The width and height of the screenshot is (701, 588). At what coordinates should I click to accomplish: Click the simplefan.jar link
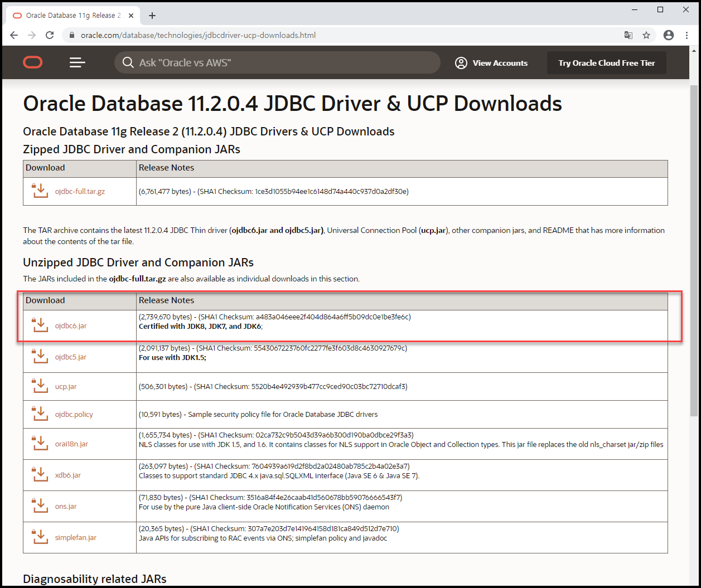coord(76,537)
